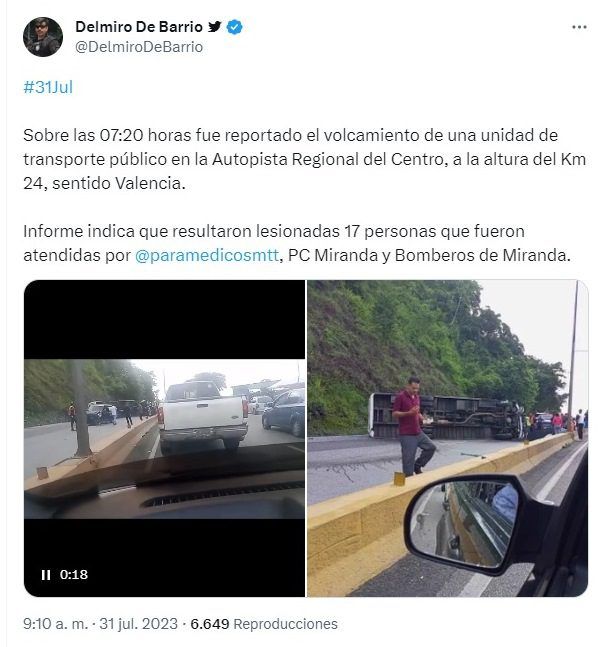Click the white pickup truck in video
Image resolution: width=598 pixels, height=647 pixels.
(x=203, y=417)
